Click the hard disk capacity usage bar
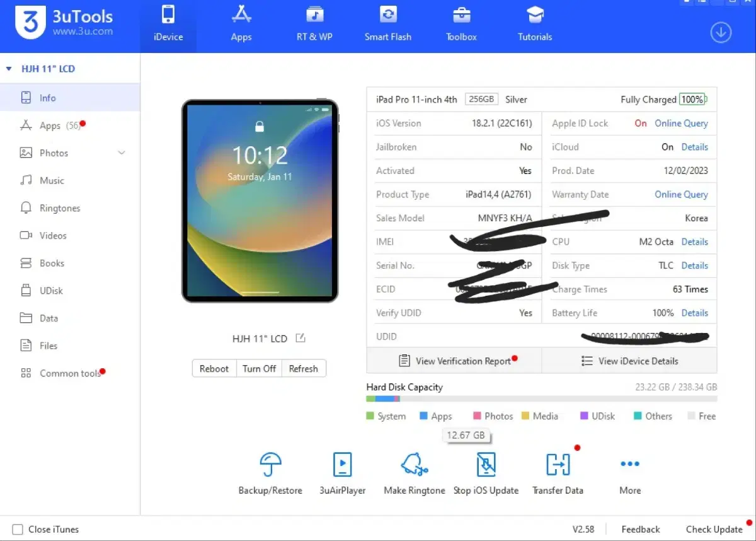This screenshot has width=756, height=541. [542, 398]
